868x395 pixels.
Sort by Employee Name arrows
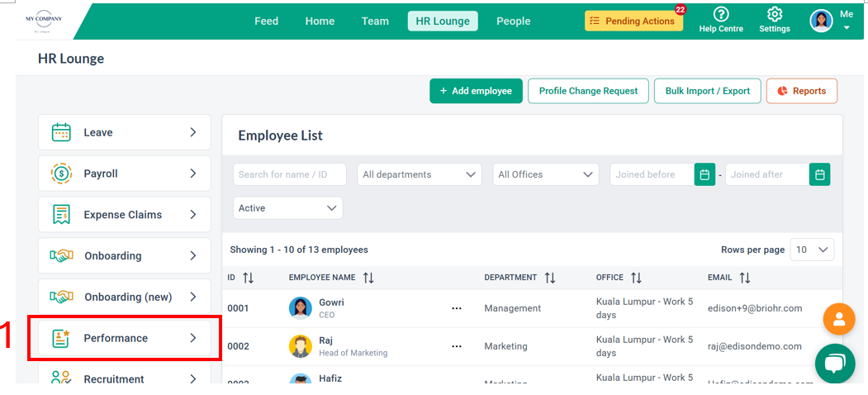[x=368, y=278]
